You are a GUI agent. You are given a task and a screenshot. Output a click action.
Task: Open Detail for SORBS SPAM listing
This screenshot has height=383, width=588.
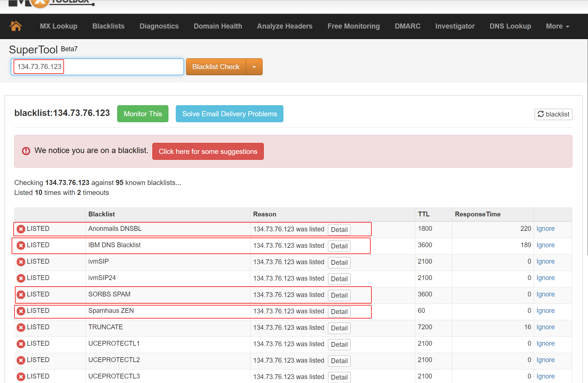point(339,295)
